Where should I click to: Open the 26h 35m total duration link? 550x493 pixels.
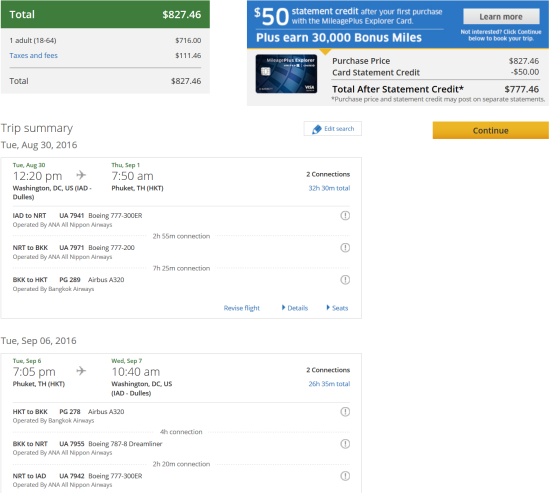(x=329, y=384)
